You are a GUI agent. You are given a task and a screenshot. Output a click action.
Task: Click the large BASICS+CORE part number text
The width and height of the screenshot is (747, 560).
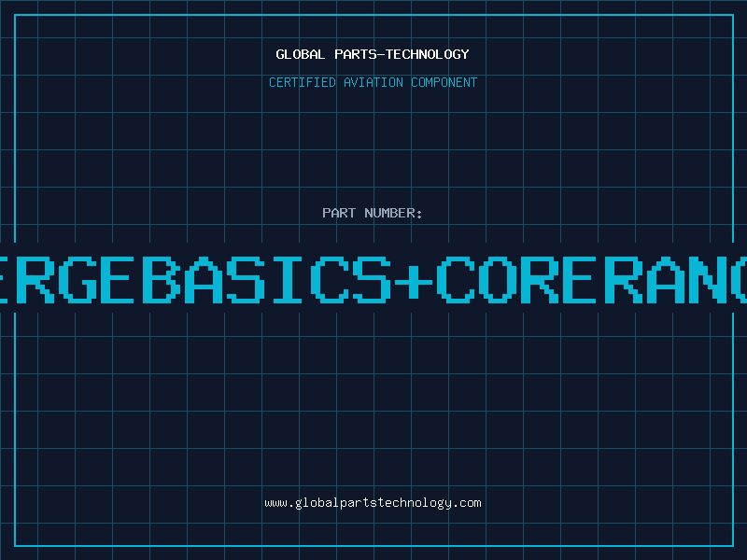373,279
